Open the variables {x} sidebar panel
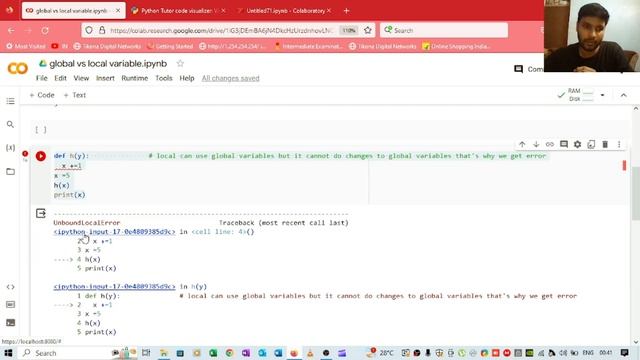The height and width of the screenshot is (360, 640). pyautogui.click(x=11, y=148)
